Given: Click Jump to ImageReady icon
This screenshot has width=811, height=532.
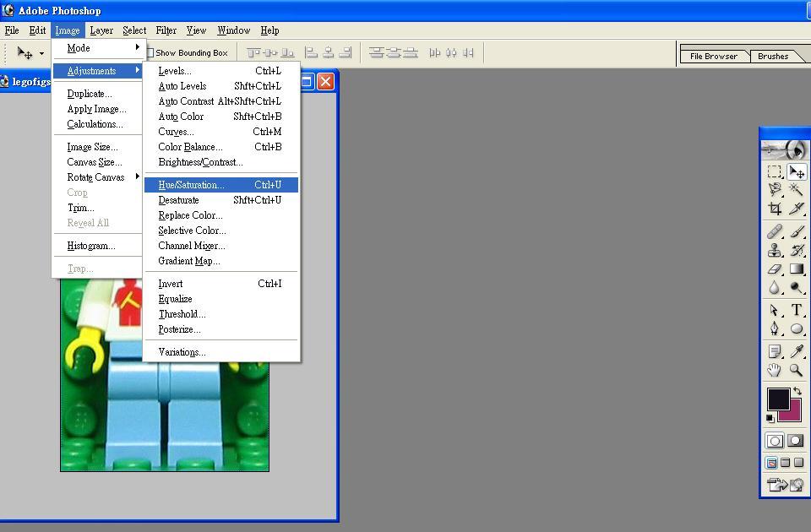Looking at the screenshot, I should click(x=785, y=485).
